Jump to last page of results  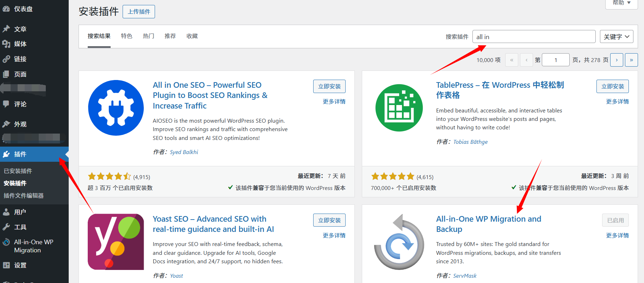(631, 60)
